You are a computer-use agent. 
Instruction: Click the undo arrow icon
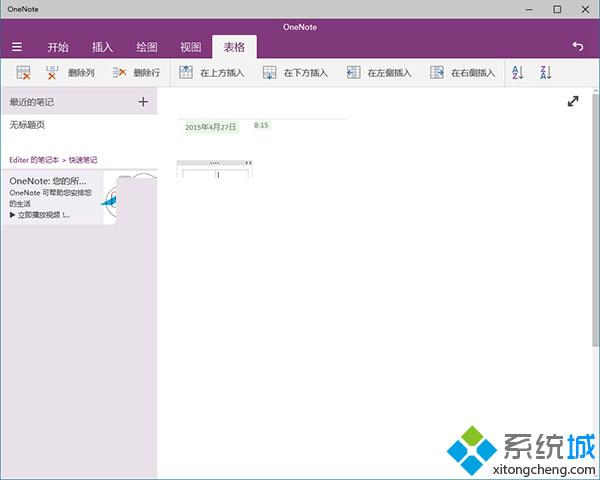coord(577,46)
